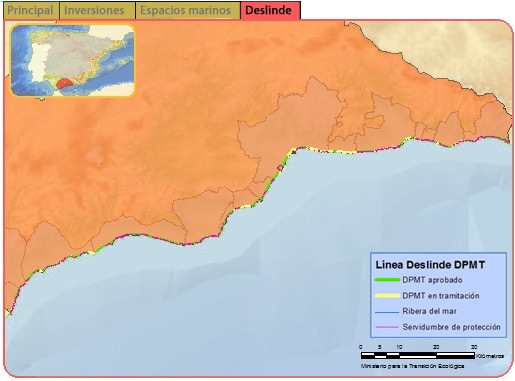Viewport: 515px width, 381px height.
Task: Click the green DPMT aprobado legend line
Action: point(387,280)
